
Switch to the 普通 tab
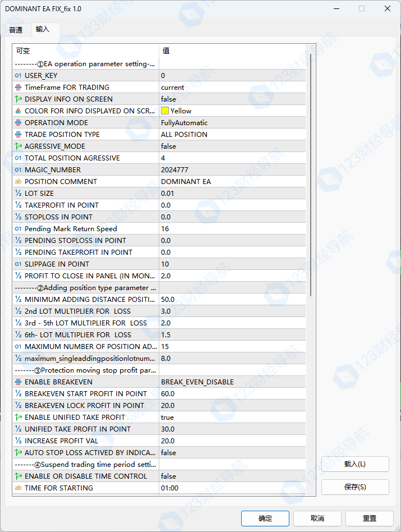coord(16,30)
